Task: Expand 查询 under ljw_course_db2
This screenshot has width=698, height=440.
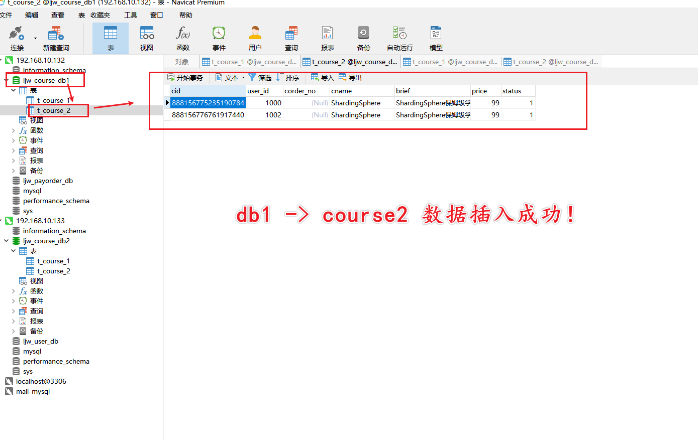Action: [x=13, y=311]
